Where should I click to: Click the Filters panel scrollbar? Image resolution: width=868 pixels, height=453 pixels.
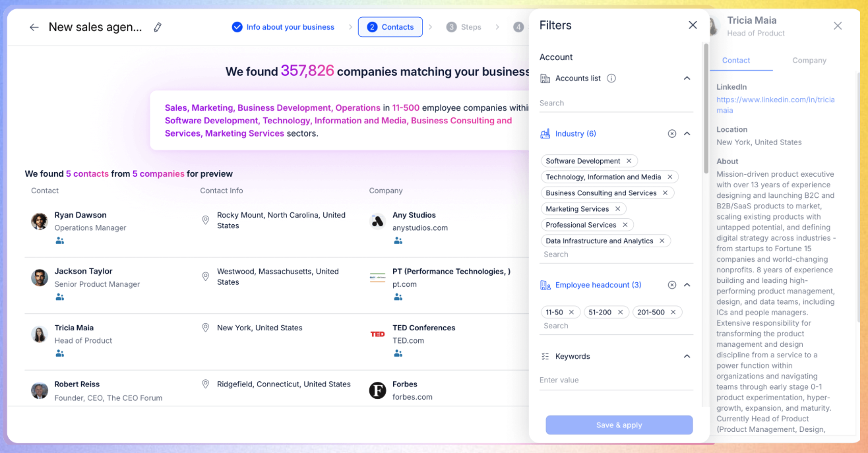click(706, 109)
